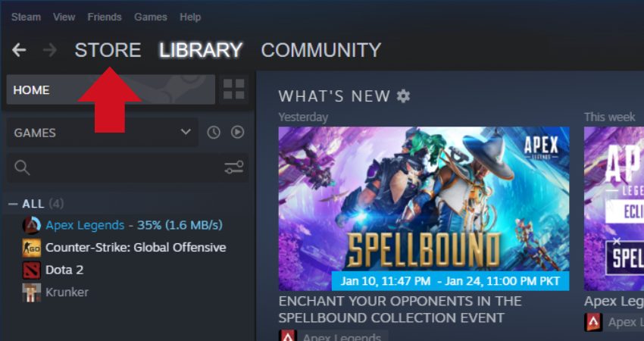Switch library to grid collections view
Viewport: 644px width, 341px height.
pos(233,89)
